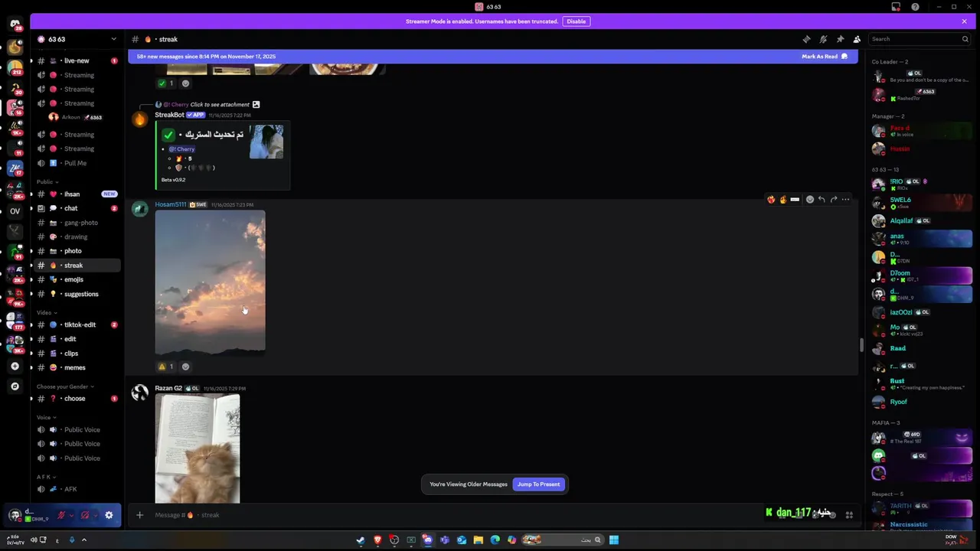Collapse the Choose your Gender category
980x551 pixels.
[65, 386]
